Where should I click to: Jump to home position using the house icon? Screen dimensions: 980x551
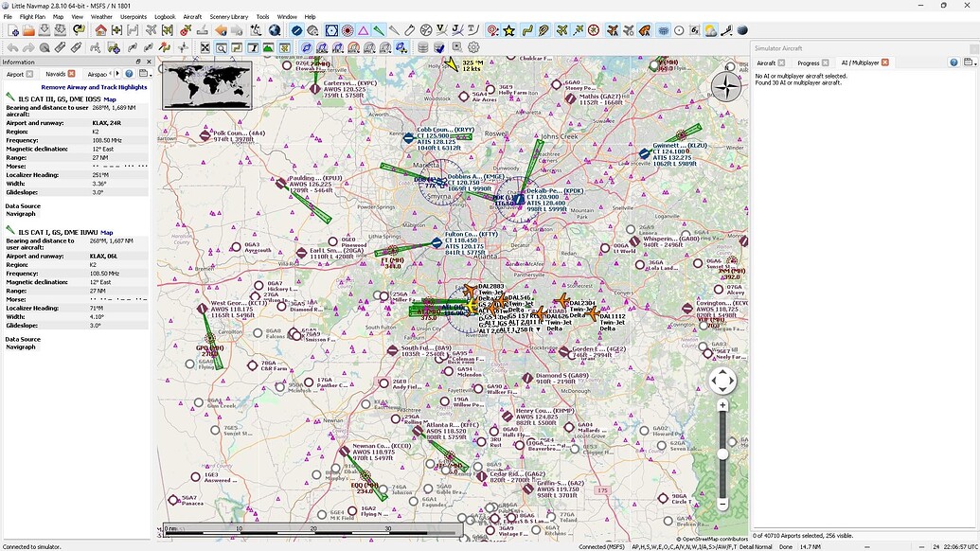(101, 32)
